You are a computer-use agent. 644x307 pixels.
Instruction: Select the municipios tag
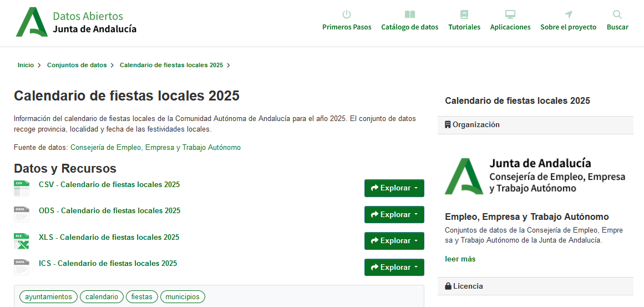(x=182, y=296)
